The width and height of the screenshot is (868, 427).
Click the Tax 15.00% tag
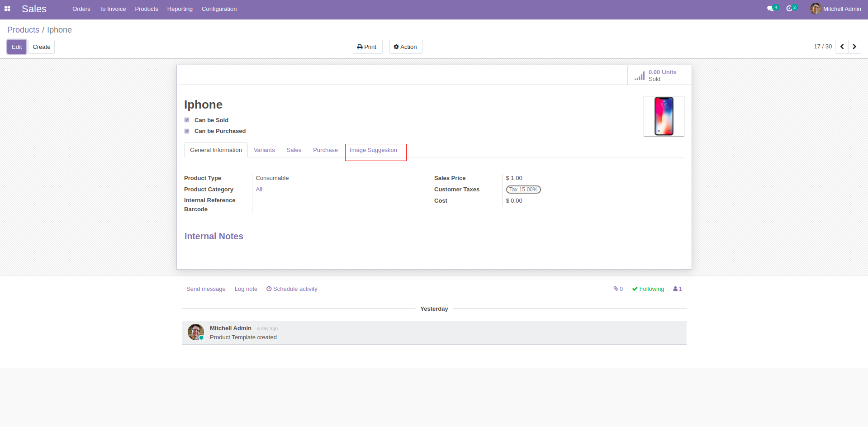(x=523, y=190)
